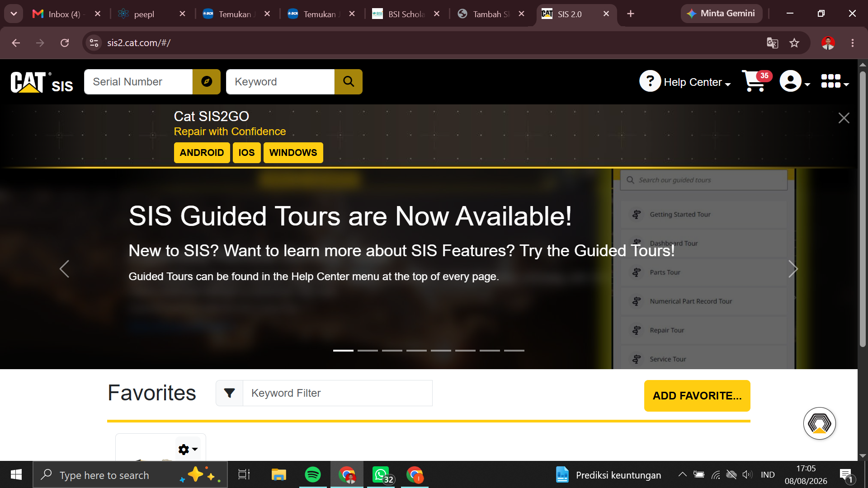Switch to the second Temukan tab
868x488 pixels.
pos(321,14)
